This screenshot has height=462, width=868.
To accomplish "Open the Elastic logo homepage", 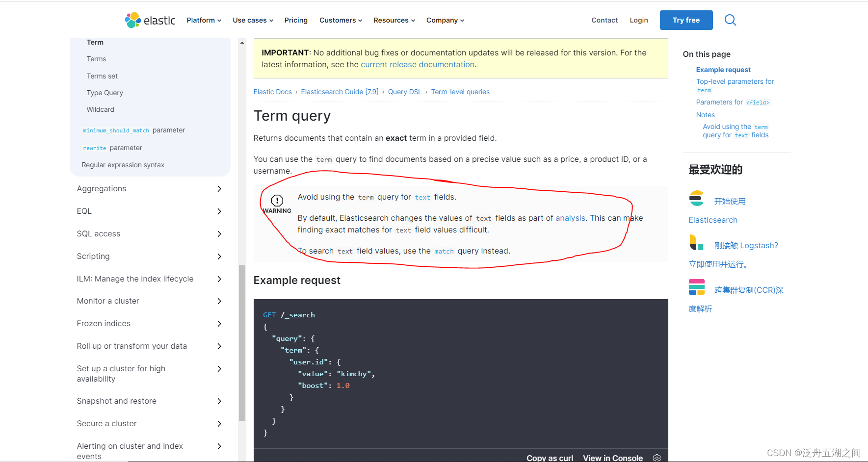I will [x=150, y=20].
